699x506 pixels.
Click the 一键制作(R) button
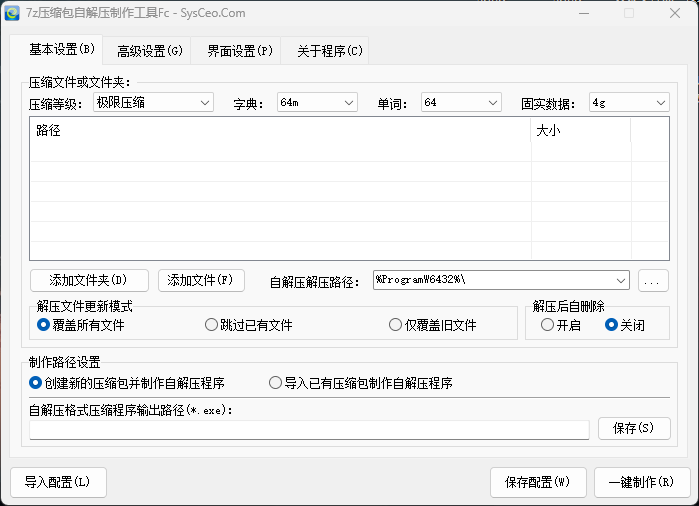pyautogui.click(x=642, y=482)
